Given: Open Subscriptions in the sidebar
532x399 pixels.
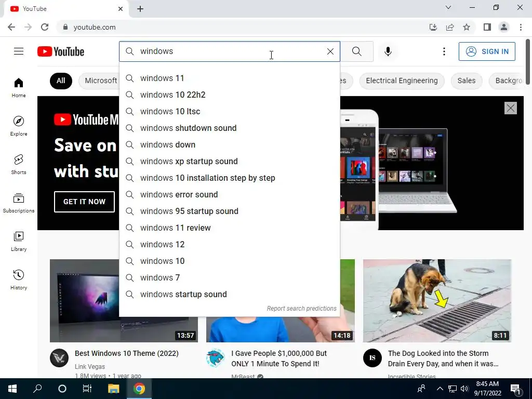Looking at the screenshot, I should pyautogui.click(x=19, y=203).
